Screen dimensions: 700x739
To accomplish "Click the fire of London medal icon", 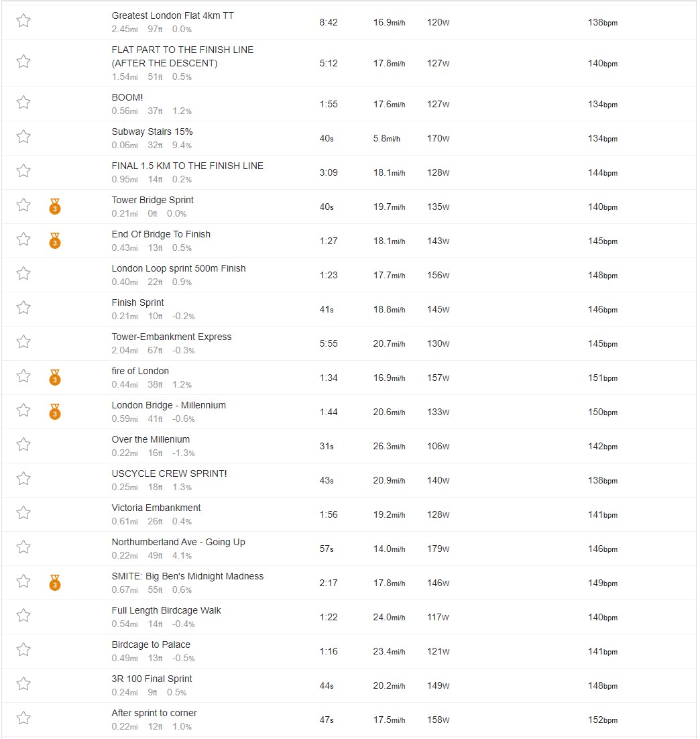I will (x=55, y=378).
